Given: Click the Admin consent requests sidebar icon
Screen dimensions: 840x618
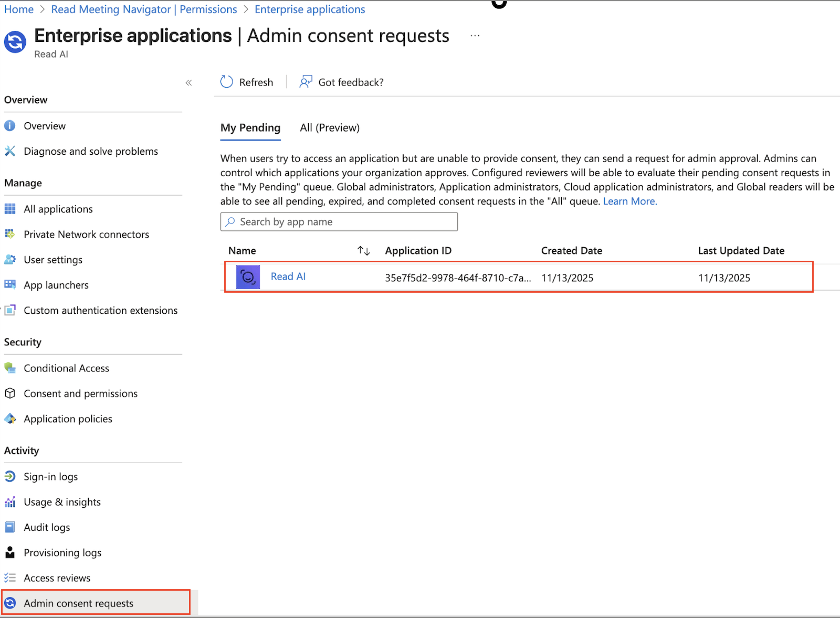Looking at the screenshot, I should click(10, 603).
